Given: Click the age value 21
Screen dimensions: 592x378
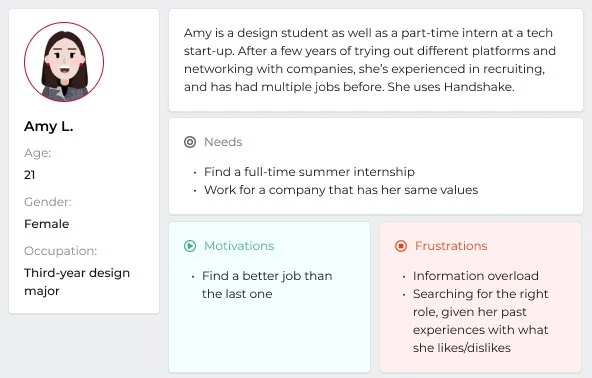Looking at the screenshot, I should (29, 175).
